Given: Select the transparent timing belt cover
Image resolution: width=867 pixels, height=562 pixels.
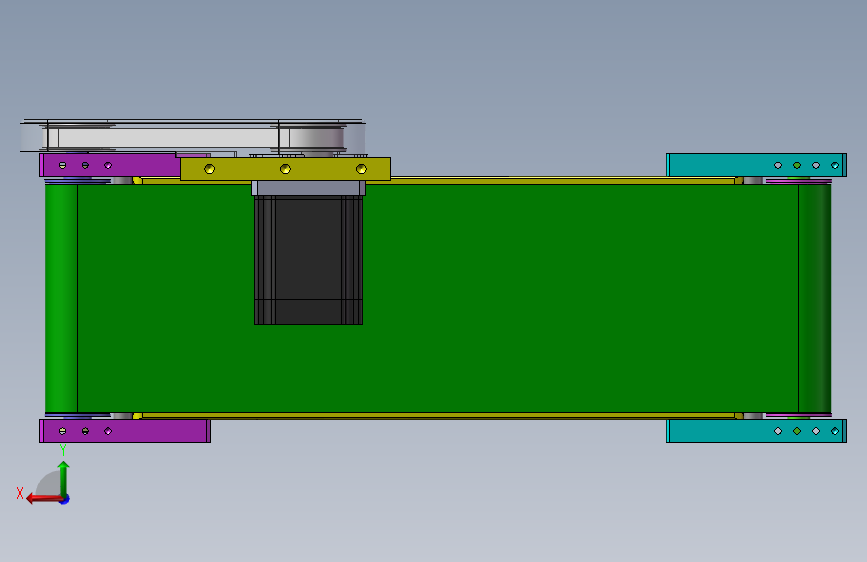Looking at the screenshot, I should (x=192, y=135).
